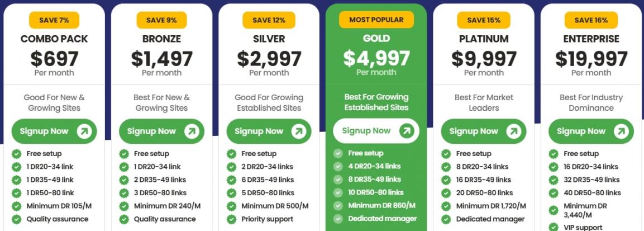Click the arrow icon on Gold signup
Screen dimensions: 644x231
coord(406,131)
